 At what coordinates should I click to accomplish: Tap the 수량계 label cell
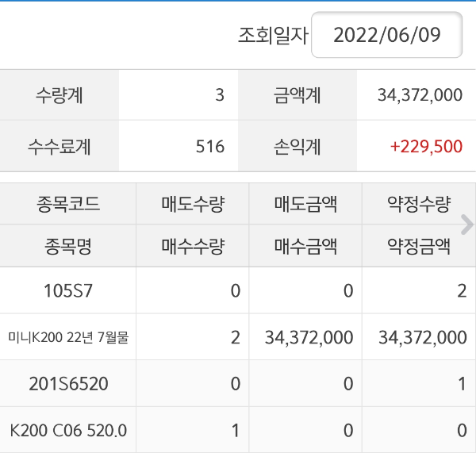click(59, 95)
